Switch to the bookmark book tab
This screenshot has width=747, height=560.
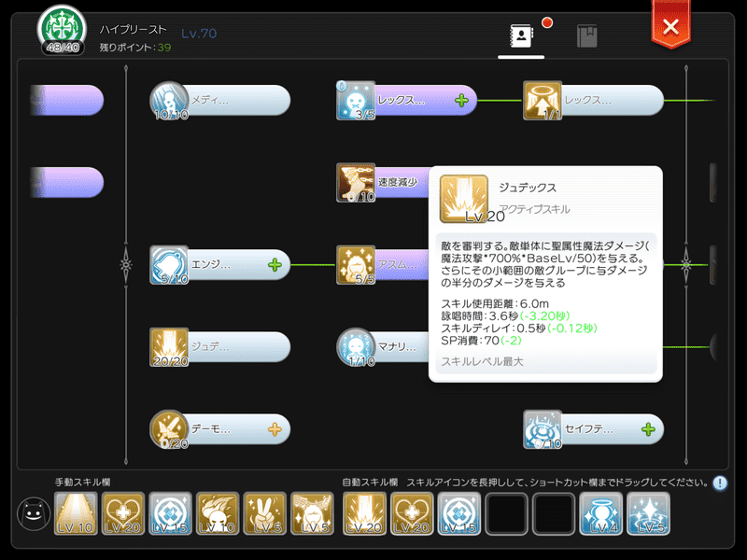pyautogui.click(x=587, y=35)
